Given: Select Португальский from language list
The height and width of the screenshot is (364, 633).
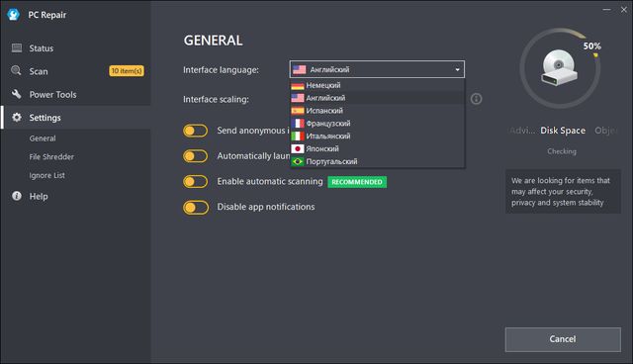Looking at the screenshot, I should (378, 161).
